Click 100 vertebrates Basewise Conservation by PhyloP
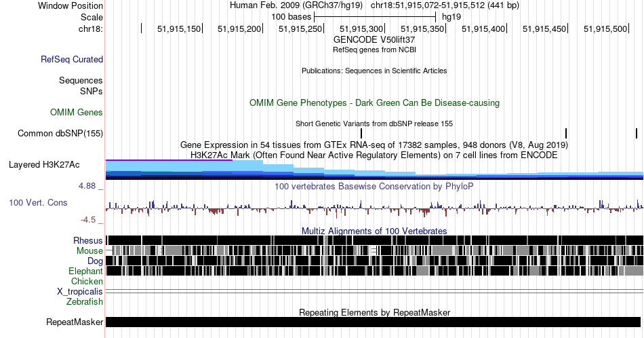 pyautogui.click(x=374, y=186)
